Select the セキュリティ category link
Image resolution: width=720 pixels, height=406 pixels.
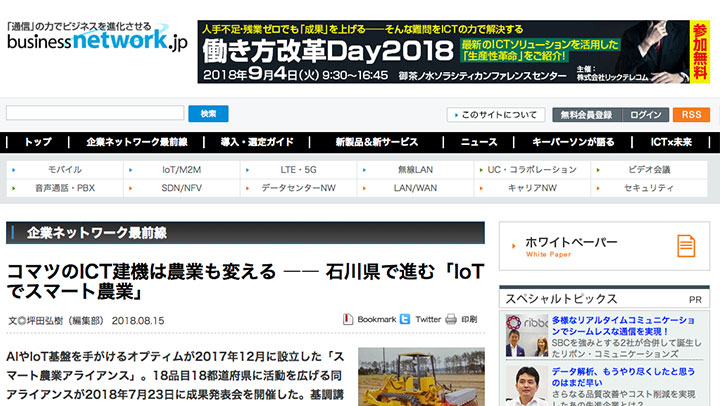pos(649,188)
